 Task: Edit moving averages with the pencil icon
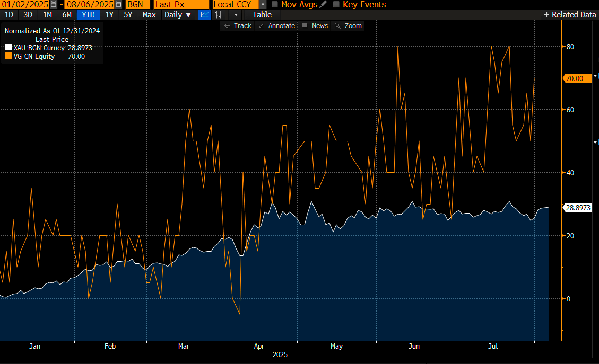click(323, 4)
